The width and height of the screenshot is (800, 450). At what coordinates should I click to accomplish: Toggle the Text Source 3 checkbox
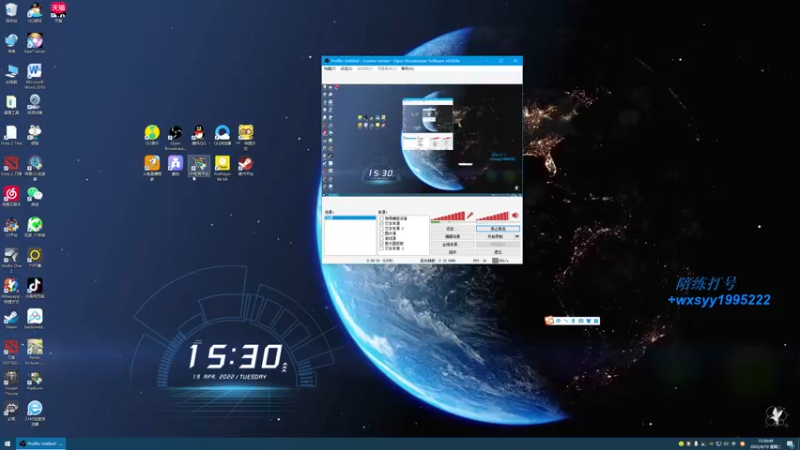pos(381,248)
